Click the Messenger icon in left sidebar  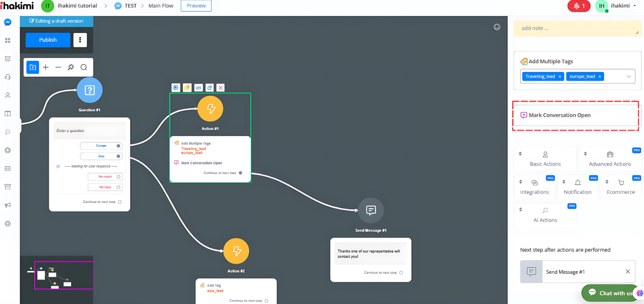pos(8,22)
